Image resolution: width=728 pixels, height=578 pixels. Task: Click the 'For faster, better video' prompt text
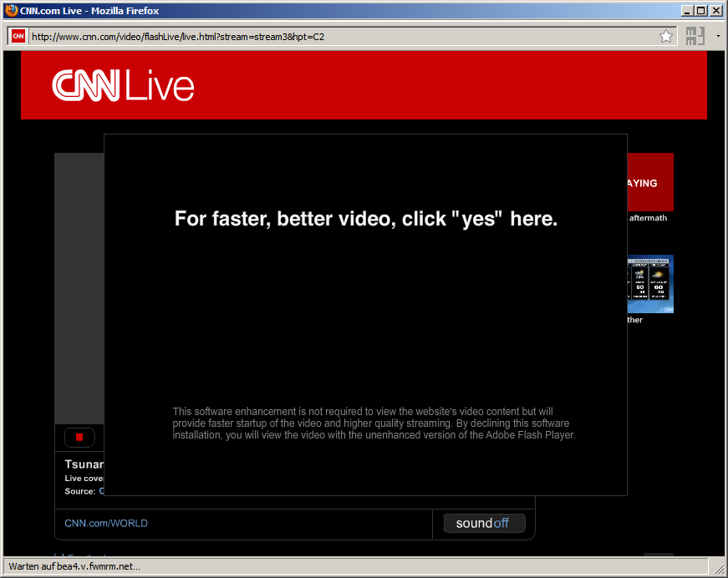click(x=365, y=219)
